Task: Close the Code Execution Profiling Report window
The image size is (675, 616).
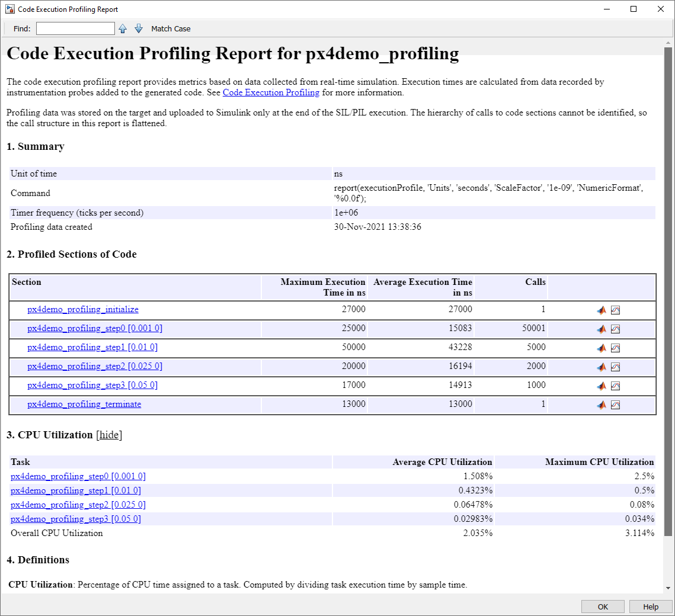Action: click(x=660, y=9)
